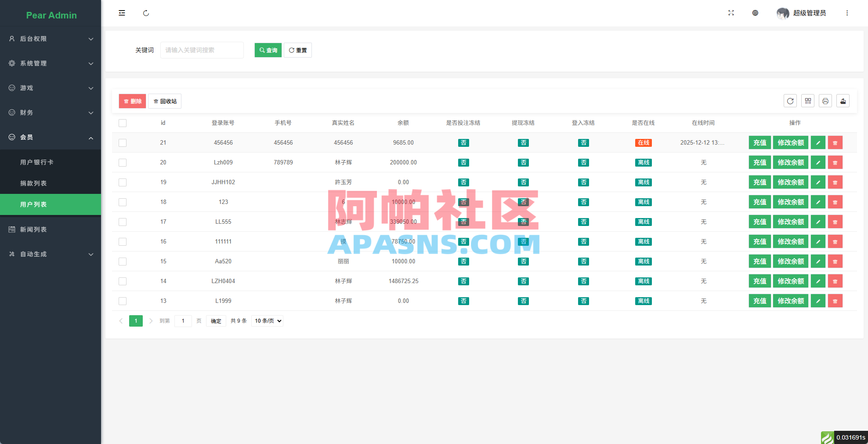Screen dimensions: 868x444
Task: Open 新闻列表 in the sidebar
Action: (51, 229)
